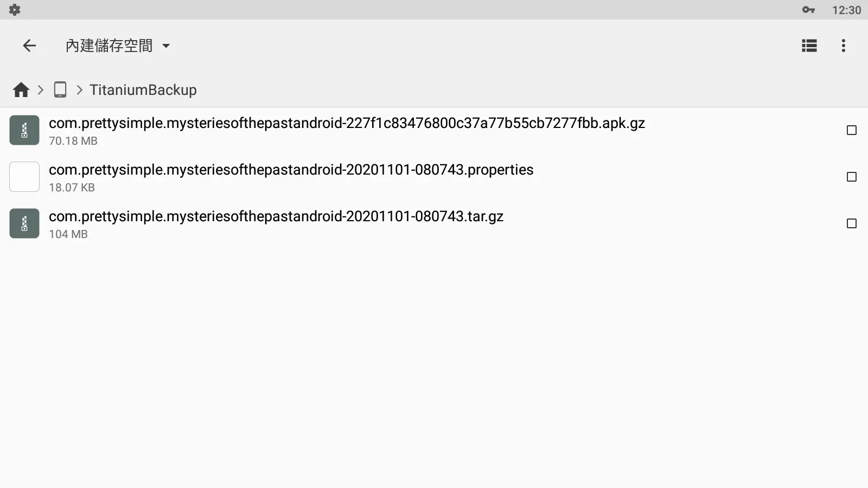This screenshot has width=868, height=488.
Task: Click the blank icon of properties file
Action: (x=24, y=177)
